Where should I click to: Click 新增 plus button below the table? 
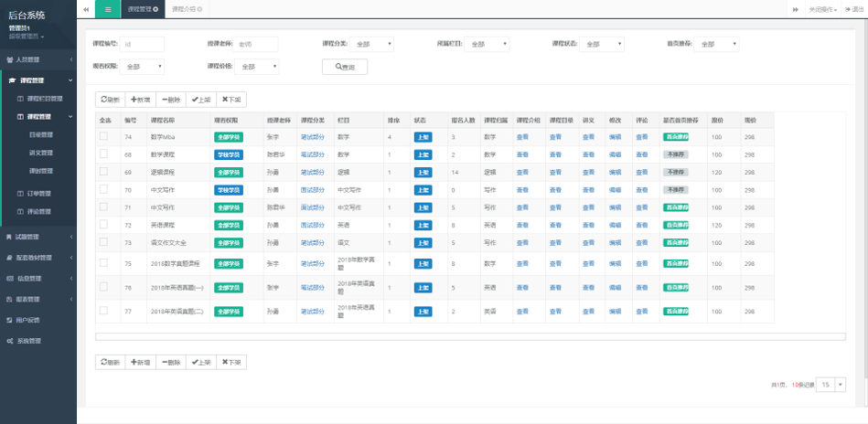coord(141,362)
